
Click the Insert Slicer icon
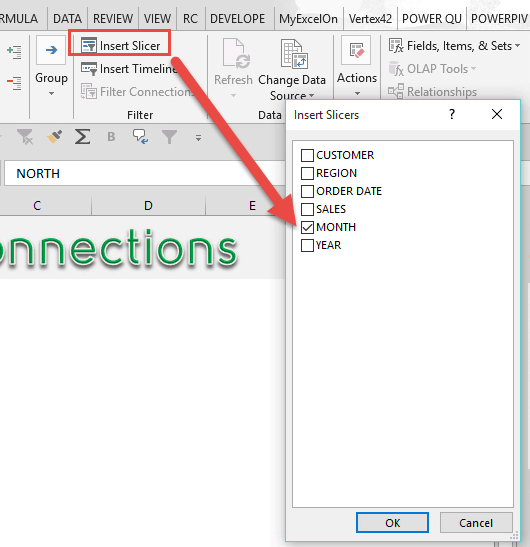(89, 45)
